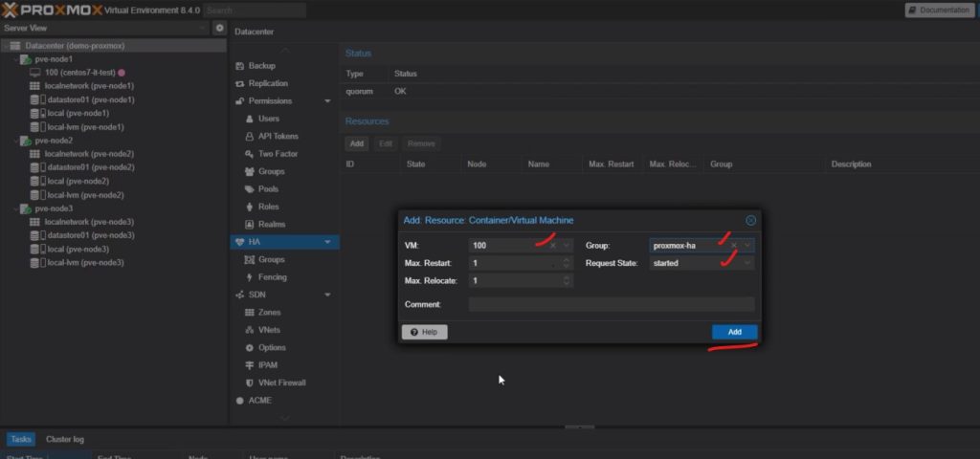980x459 pixels.
Task: Open the Zones menu item
Action: click(269, 313)
